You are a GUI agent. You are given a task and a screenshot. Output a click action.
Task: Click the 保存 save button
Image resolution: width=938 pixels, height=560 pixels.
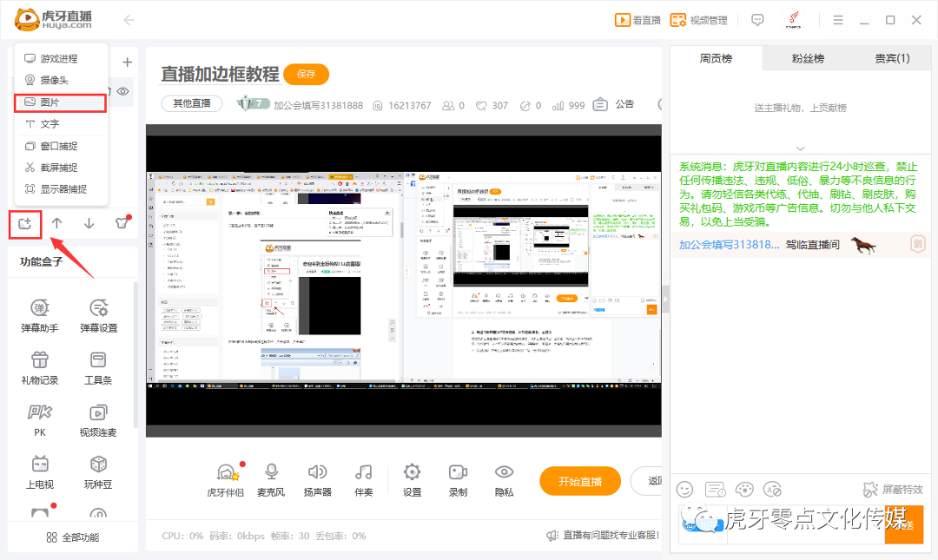[x=306, y=74]
